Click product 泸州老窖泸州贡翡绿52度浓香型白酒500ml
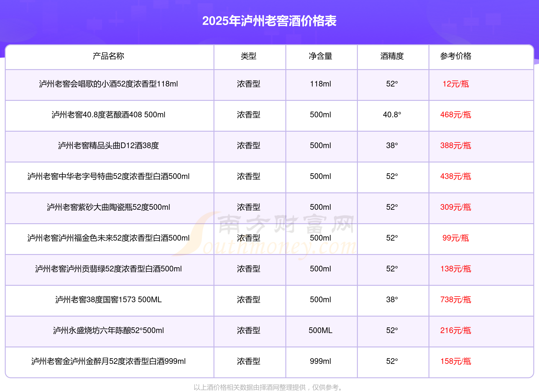 click(108, 269)
